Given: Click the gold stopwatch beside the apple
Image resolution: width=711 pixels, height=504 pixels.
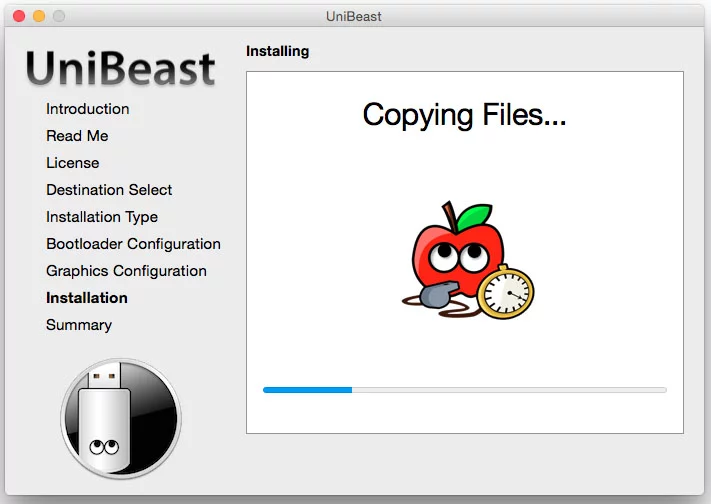Looking at the screenshot, I should point(505,292).
